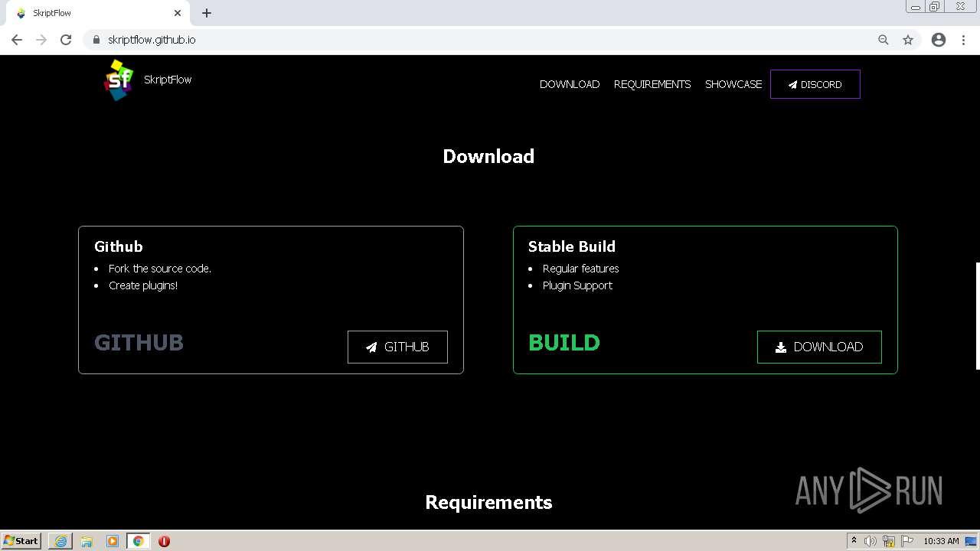Open File Explorer from taskbar
The width and height of the screenshot is (980, 551).
[87, 541]
